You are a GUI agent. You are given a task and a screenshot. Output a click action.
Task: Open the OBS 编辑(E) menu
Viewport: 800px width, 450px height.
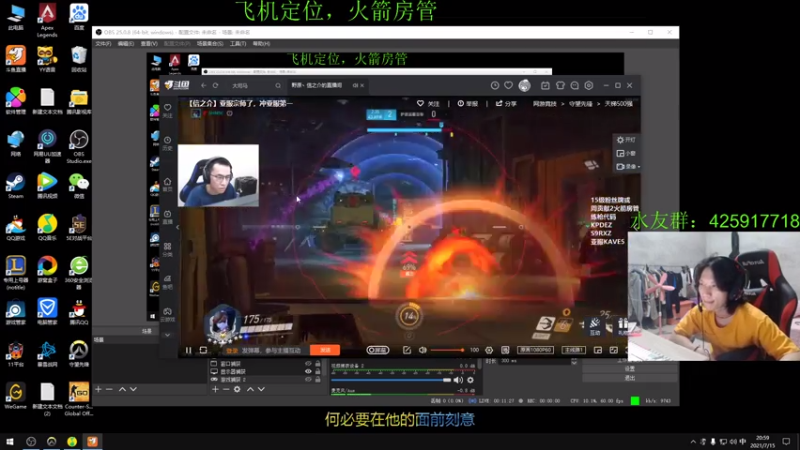126,44
